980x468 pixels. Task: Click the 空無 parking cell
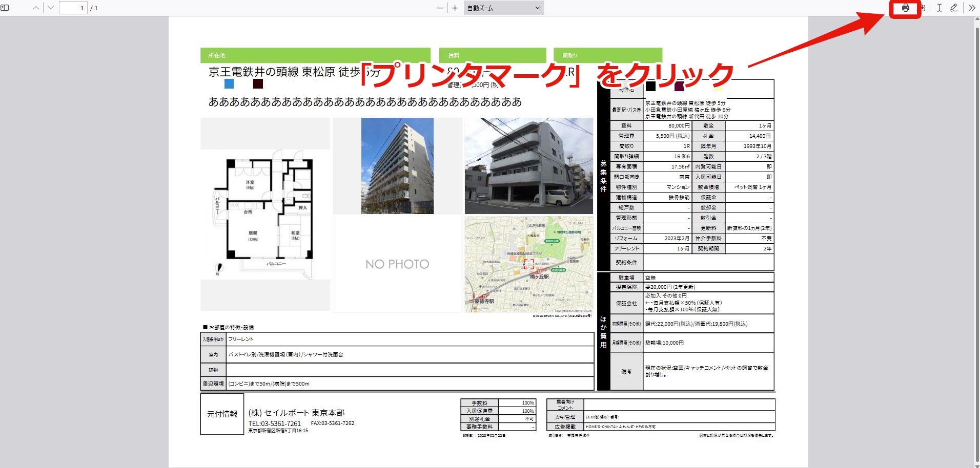708,278
